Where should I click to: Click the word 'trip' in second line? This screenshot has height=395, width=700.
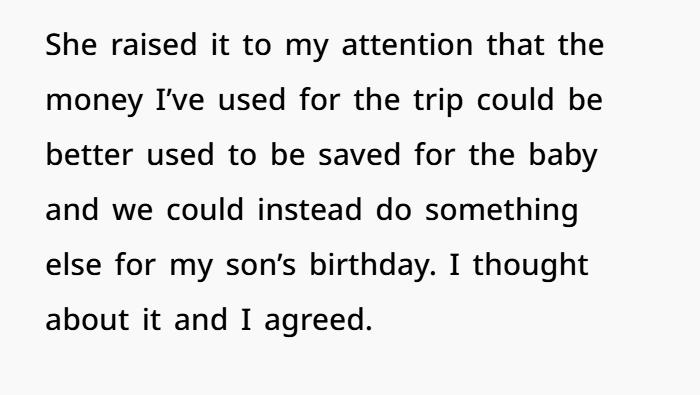tap(438, 101)
